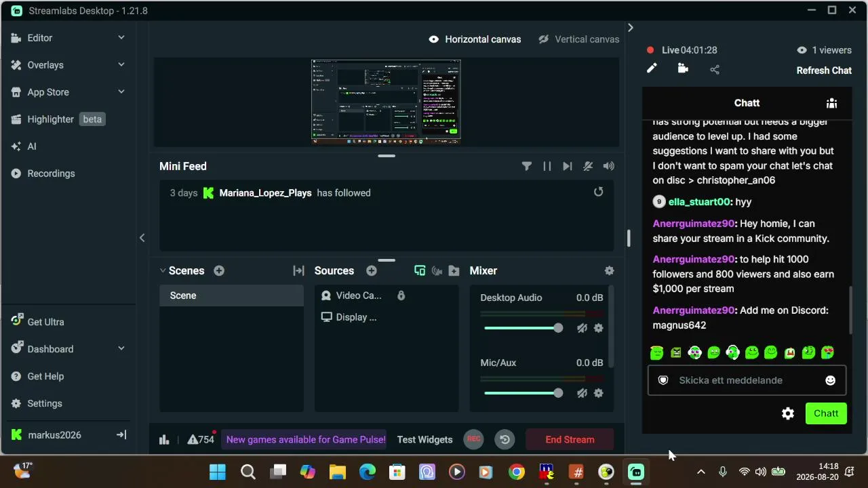Collapse the Scenes collection chevron
The width and height of the screenshot is (868, 488).
(163, 270)
